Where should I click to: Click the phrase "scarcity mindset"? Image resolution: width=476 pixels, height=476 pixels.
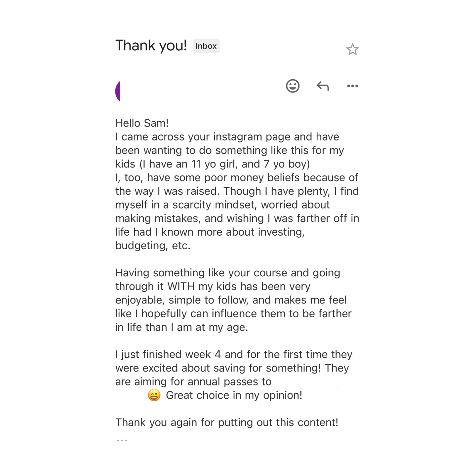pos(214,205)
